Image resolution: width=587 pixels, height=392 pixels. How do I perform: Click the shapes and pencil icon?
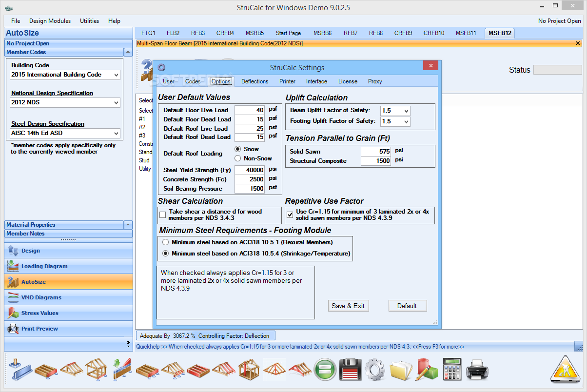(x=426, y=370)
